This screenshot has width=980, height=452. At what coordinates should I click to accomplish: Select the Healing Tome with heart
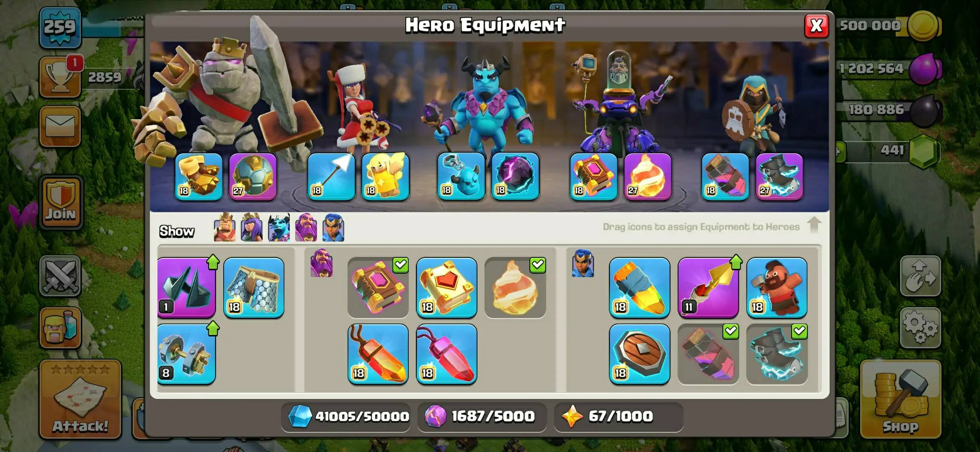pos(446,288)
